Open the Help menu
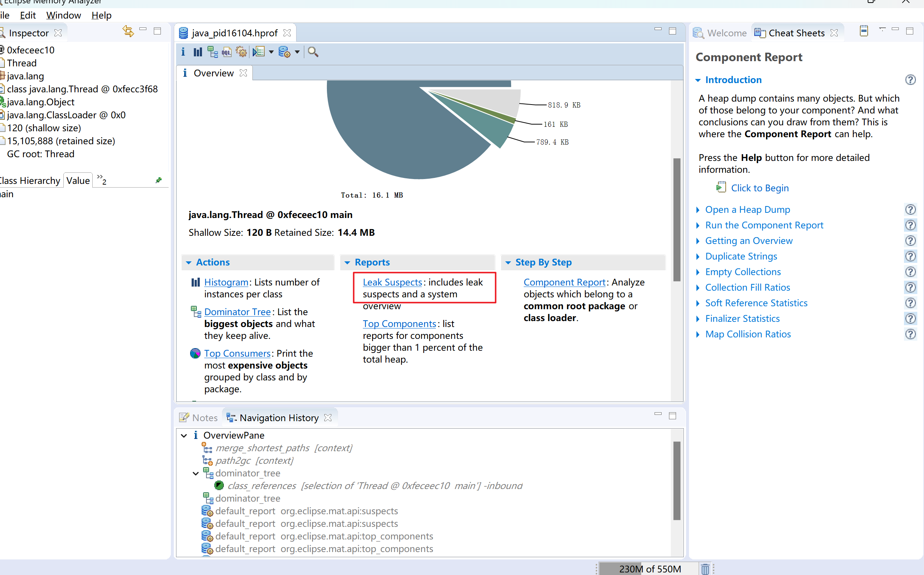Screen dimensions: 924x575 pyautogui.click(x=102, y=16)
